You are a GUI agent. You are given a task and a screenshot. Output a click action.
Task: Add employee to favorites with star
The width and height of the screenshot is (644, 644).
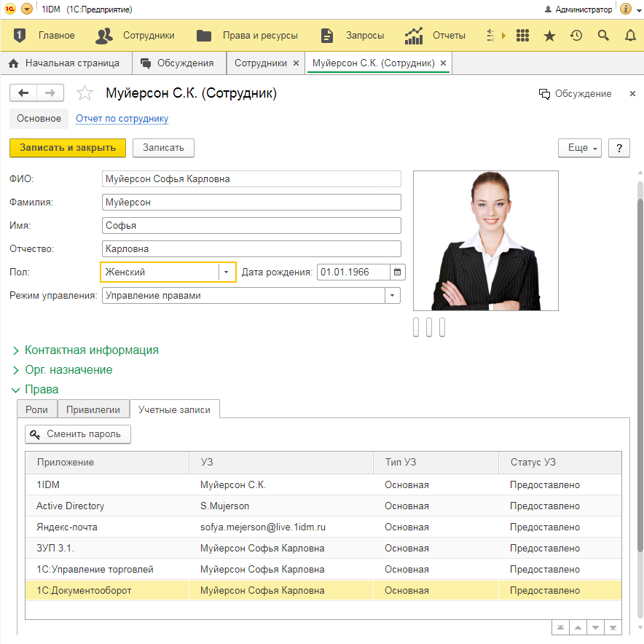point(85,93)
